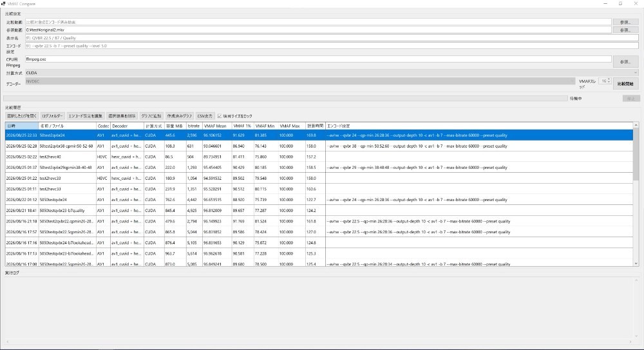The image size is (644, 350).
Task: Click the history list's scroll-up arrow
Action: (636, 125)
